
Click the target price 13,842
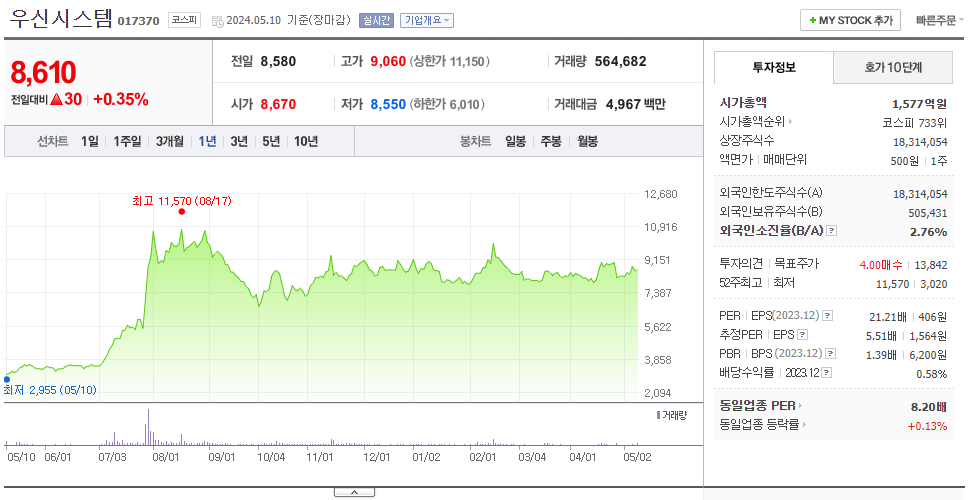(930, 265)
